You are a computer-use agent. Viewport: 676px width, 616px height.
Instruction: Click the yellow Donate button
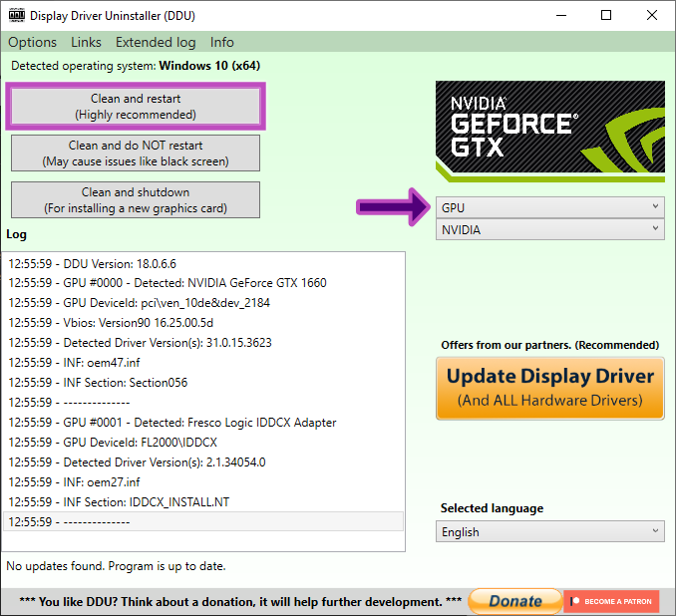click(514, 601)
